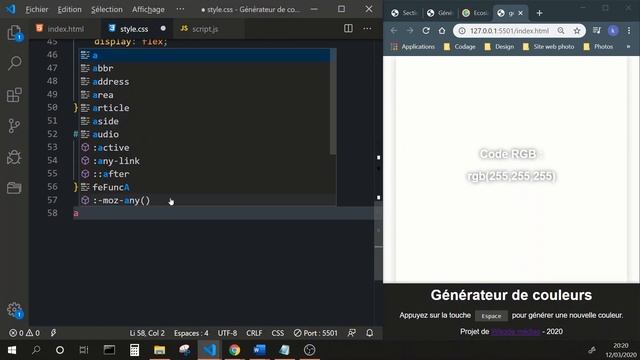Open the editor More Actions ellipsis
This screenshot has height=360, width=640.
(x=367, y=28)
